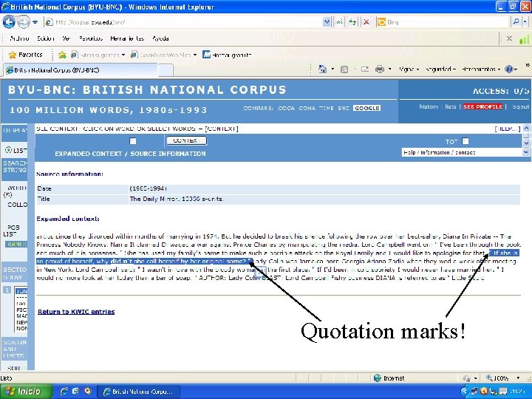This screenshot has height=399, width=532.
Task: Open the Hotmail gratuito favorite link
Action: click(227, 55)
